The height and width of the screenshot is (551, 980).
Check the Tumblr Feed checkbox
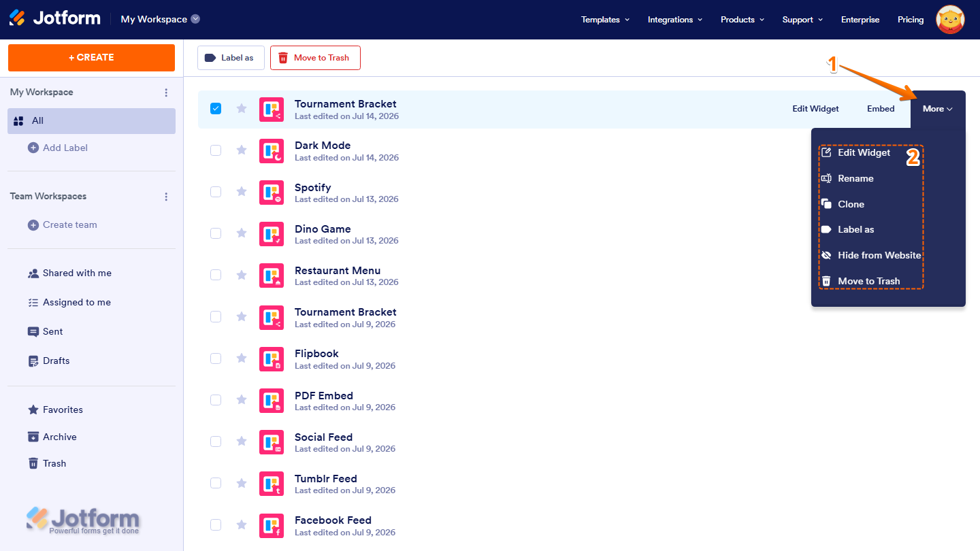click(216, 483)
